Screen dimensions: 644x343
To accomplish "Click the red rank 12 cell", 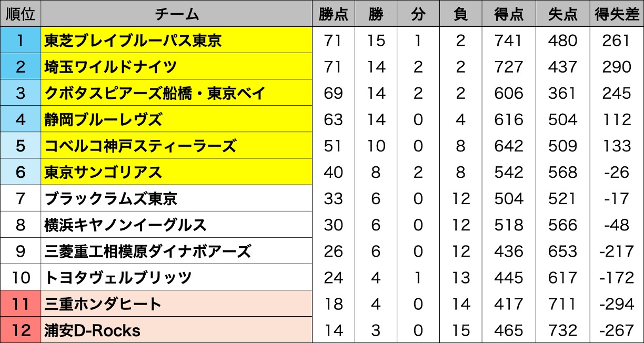I will (21, 330).
